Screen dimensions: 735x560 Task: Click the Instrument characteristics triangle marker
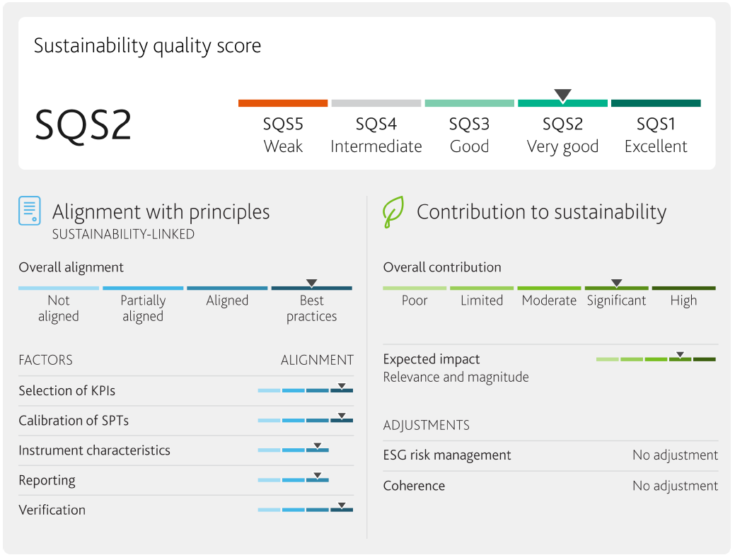click(x=318, y=445)
